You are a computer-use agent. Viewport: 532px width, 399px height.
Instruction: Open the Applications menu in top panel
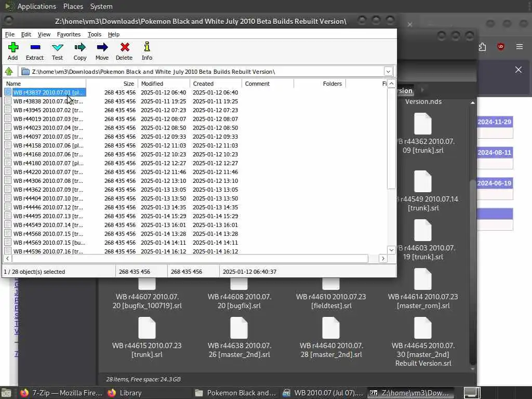(37, 6)
